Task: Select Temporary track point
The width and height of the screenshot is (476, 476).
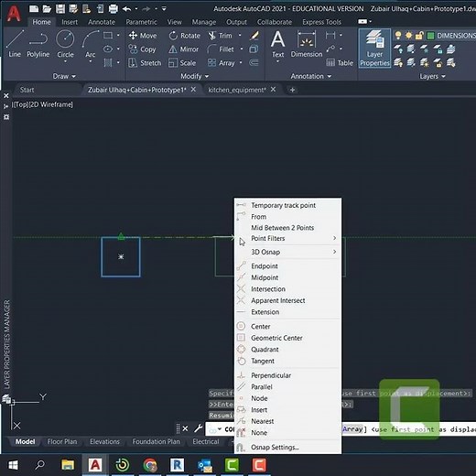Action: tap(287, 205)
